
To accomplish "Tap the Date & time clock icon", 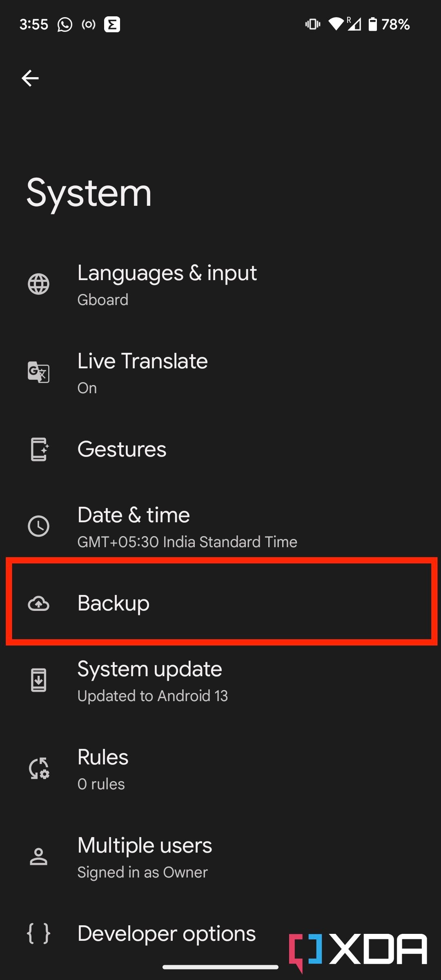I will click(x=39, y=527).
